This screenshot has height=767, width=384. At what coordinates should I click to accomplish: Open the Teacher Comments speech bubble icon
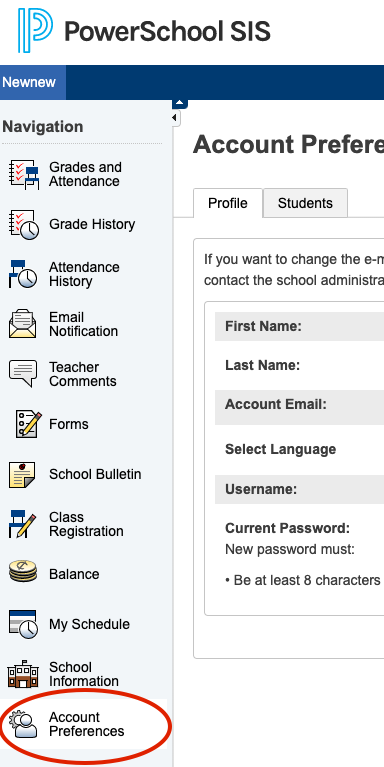[23, 374]
